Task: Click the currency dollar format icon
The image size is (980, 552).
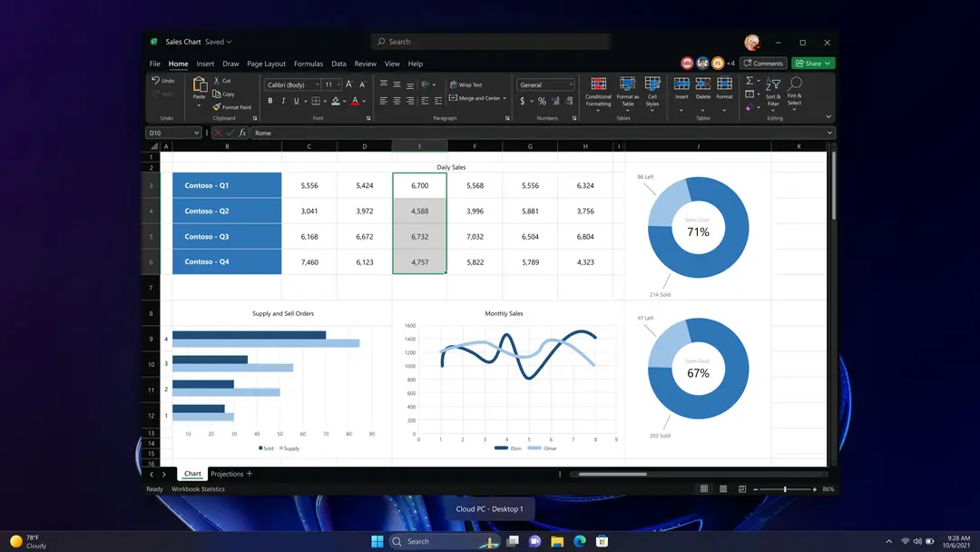Action: 523,101
